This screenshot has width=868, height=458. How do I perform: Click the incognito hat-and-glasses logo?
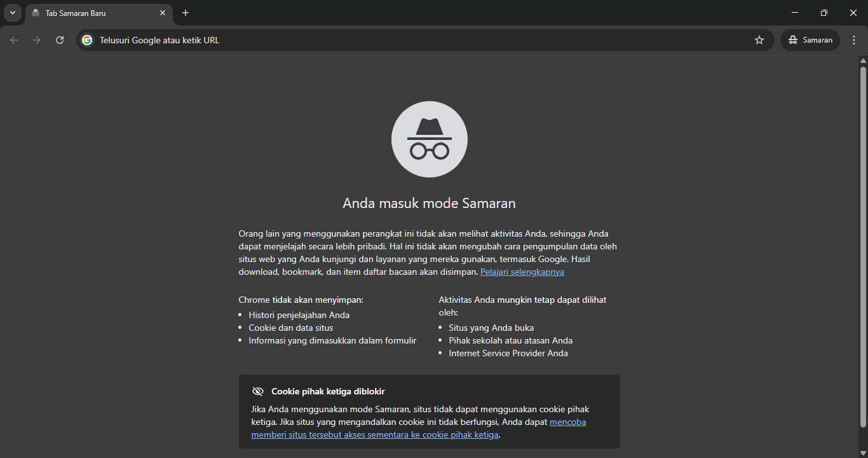click(429, 139)
